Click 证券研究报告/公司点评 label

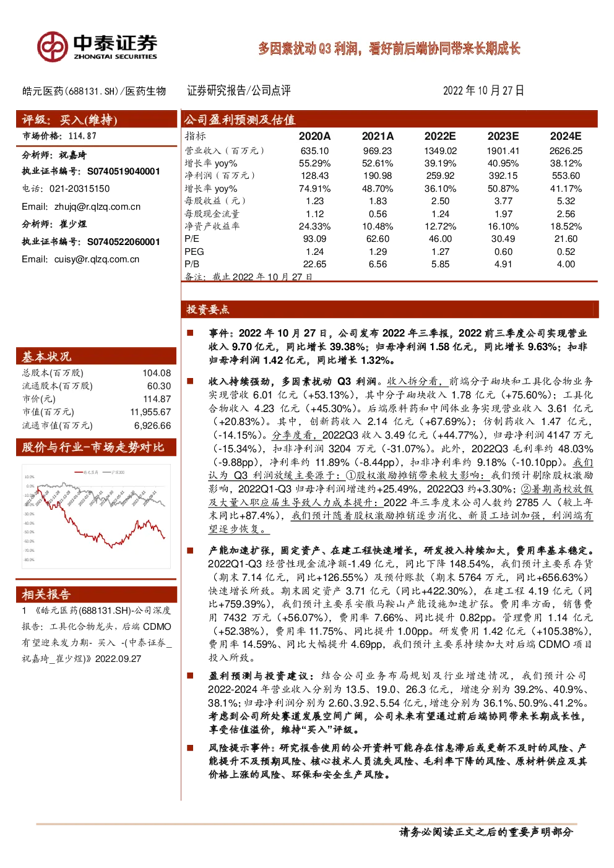point(239,91)
